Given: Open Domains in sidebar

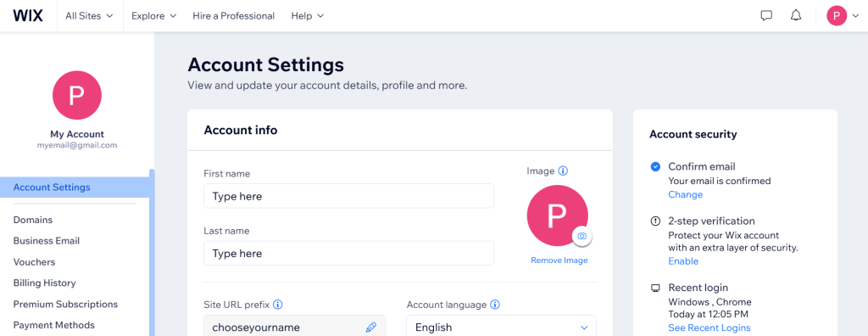Looking at the screenshot, I should 33,220.
